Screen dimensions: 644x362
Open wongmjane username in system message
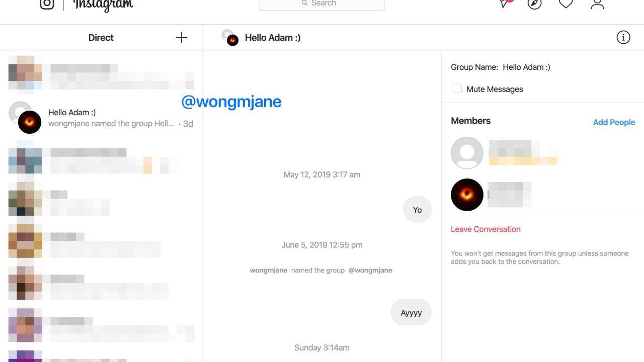[269, 270]
